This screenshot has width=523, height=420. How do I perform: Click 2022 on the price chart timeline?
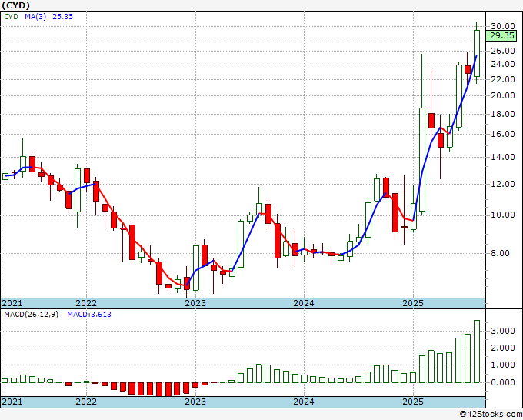point(86,303)
